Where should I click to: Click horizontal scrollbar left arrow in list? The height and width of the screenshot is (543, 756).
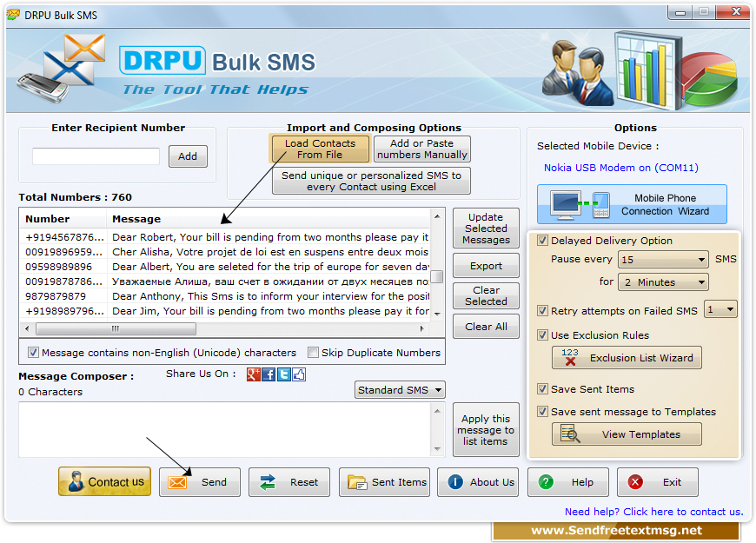coord(27,328)
